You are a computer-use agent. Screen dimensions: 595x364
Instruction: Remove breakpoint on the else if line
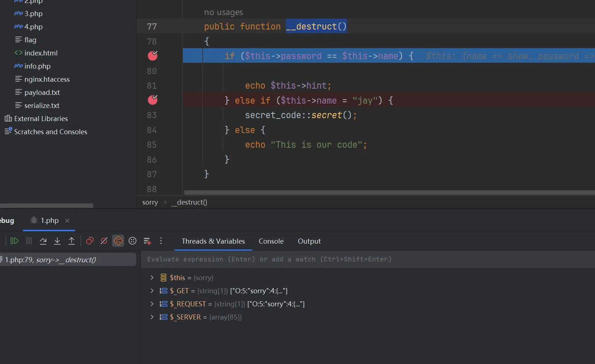[x=152, y=100]
